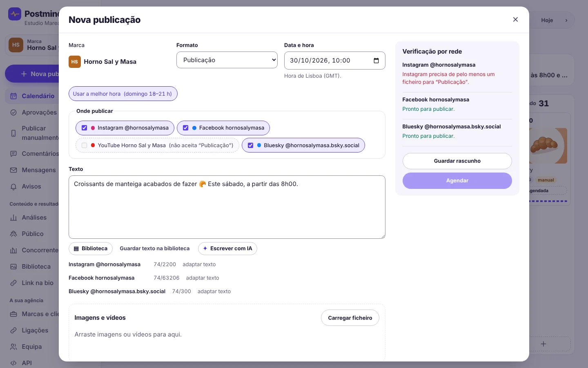The width and height of the screenshot is (588, 368).
Task: Click the Concorrentes chart icon
Action: 13,250
